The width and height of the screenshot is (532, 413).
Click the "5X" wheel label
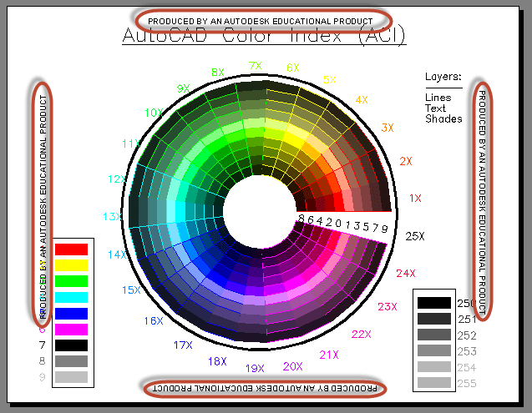coord(329,80)
